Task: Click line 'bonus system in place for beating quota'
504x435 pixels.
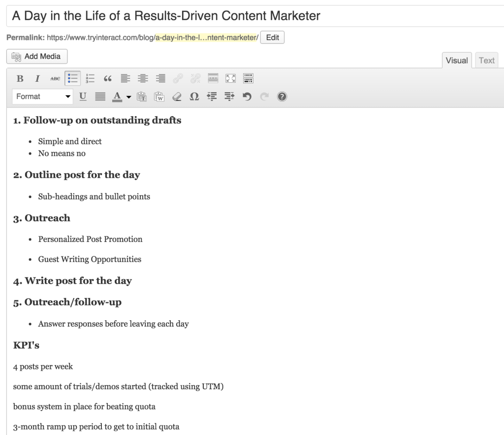Action: point(84,407)
